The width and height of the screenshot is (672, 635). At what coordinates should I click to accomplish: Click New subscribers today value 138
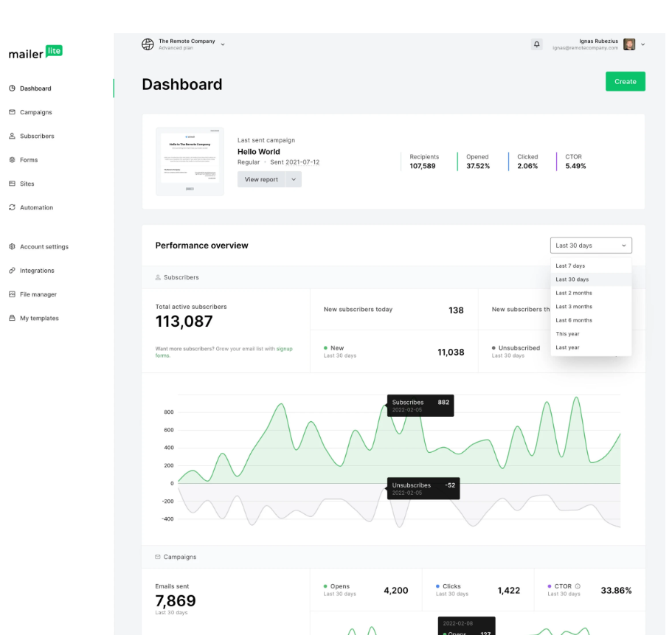[x=456, y=310]
